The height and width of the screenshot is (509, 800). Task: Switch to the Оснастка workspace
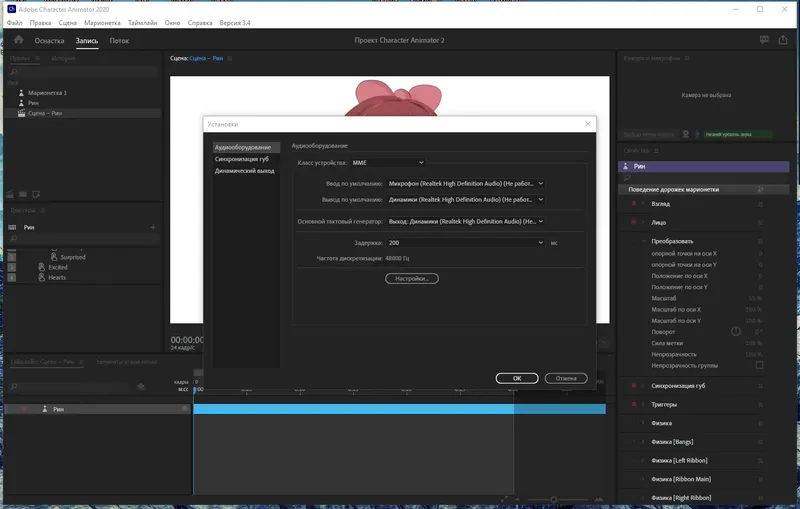(x=49, y=41)
